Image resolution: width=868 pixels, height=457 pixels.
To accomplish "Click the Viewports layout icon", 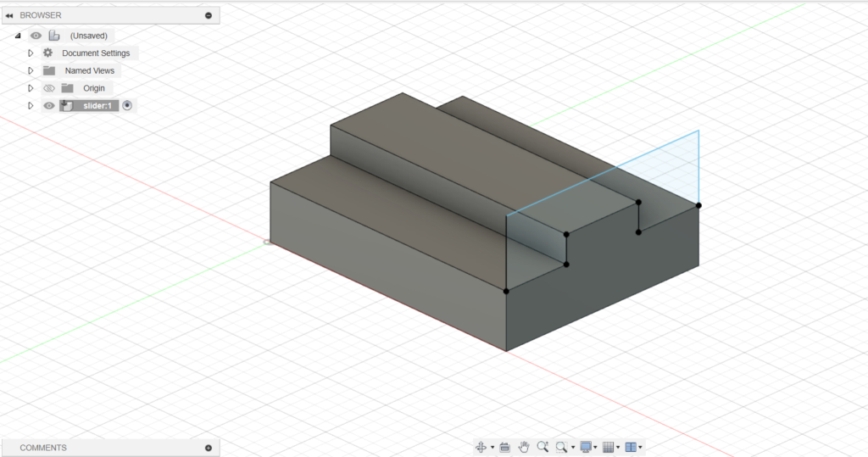I will (x=631, y=447).
